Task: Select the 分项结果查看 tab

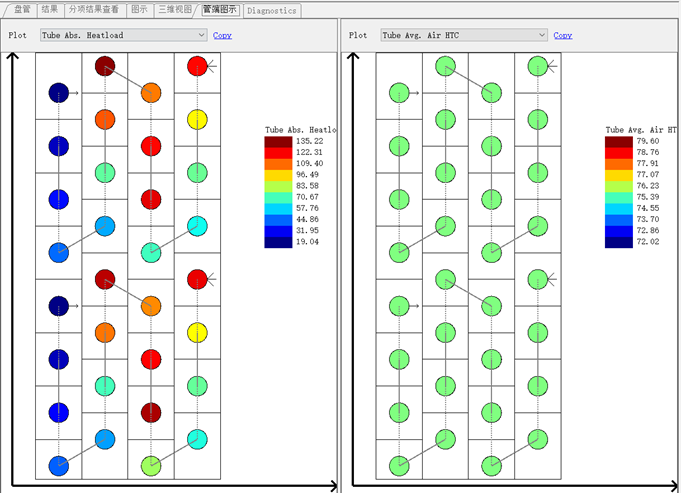Action: coord(94,10)
